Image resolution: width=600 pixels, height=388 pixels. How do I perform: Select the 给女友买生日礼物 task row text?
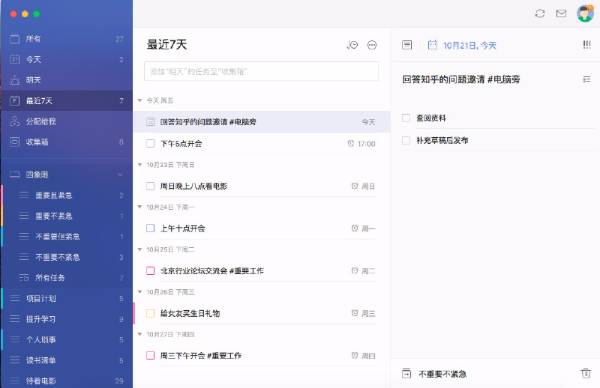[x=190, y=313]
